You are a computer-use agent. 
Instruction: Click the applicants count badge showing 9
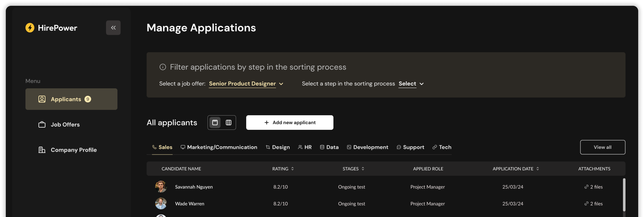tap(88, 99)
